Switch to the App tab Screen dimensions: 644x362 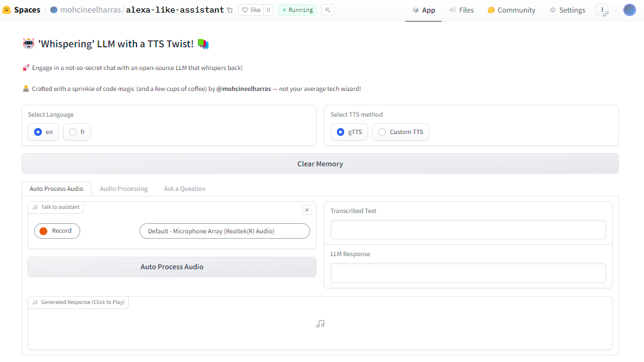click(423, 10)
